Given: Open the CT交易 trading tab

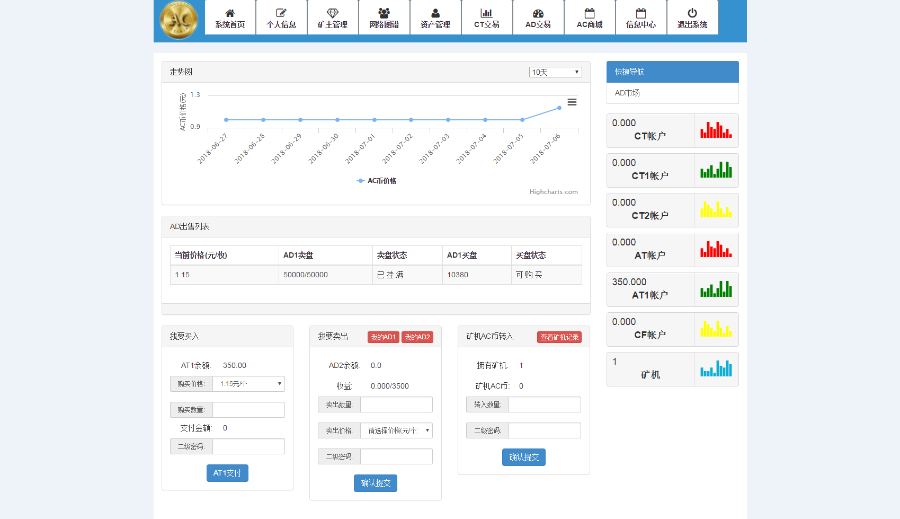Looking at the screenshot, I should click(487, 18).
